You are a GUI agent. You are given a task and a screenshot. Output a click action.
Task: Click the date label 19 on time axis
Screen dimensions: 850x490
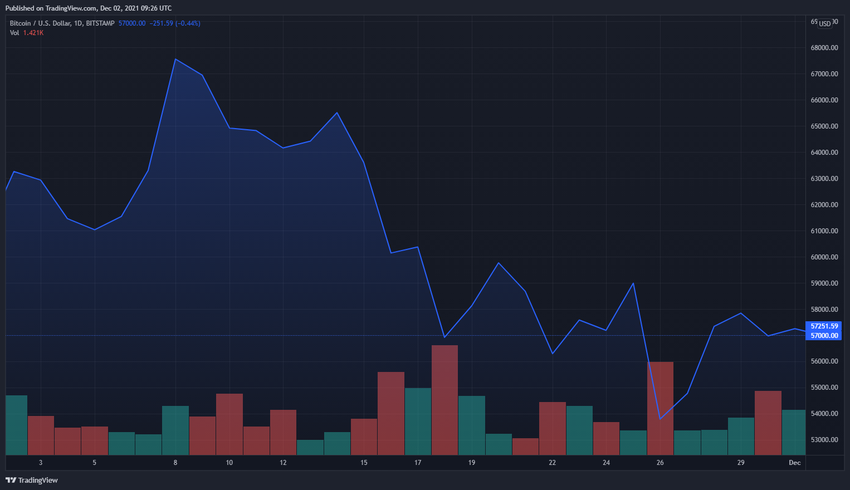[472, 462]
